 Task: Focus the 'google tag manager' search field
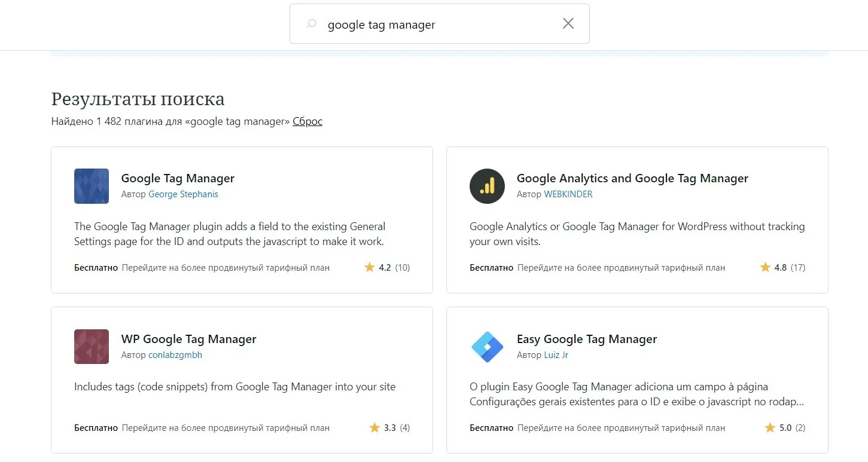click(x=440, y=23)
